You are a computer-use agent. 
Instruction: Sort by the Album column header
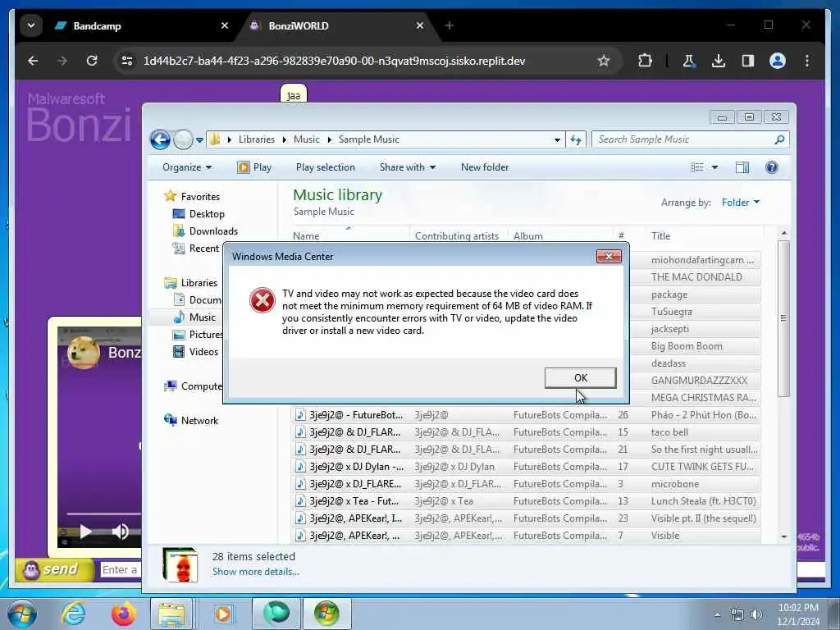(527, 235)
